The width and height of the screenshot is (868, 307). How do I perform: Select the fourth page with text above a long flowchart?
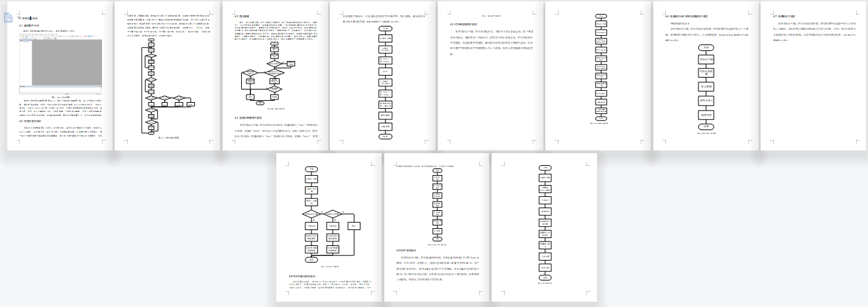click(384, 76)
